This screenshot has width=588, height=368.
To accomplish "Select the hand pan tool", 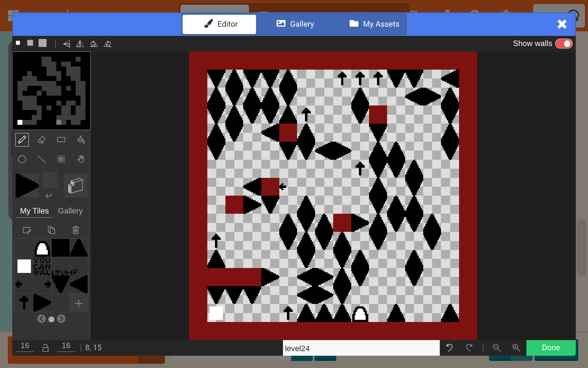I will pos(81,159).
